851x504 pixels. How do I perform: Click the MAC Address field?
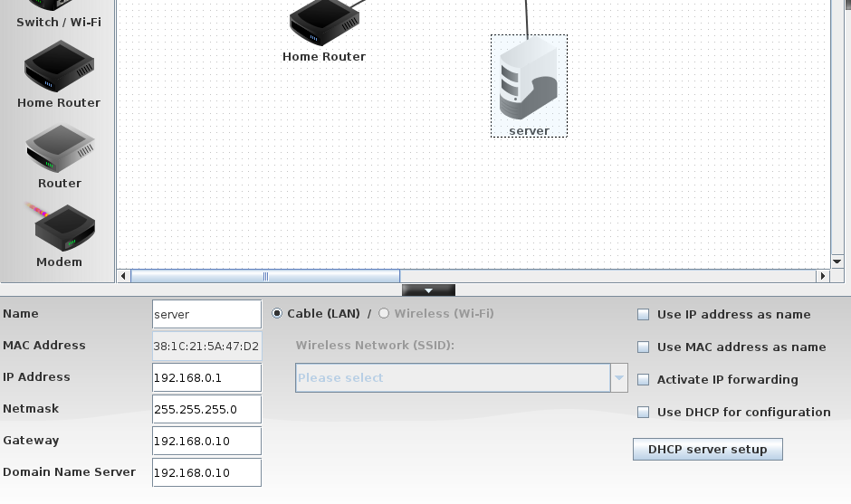coord(206,347)
